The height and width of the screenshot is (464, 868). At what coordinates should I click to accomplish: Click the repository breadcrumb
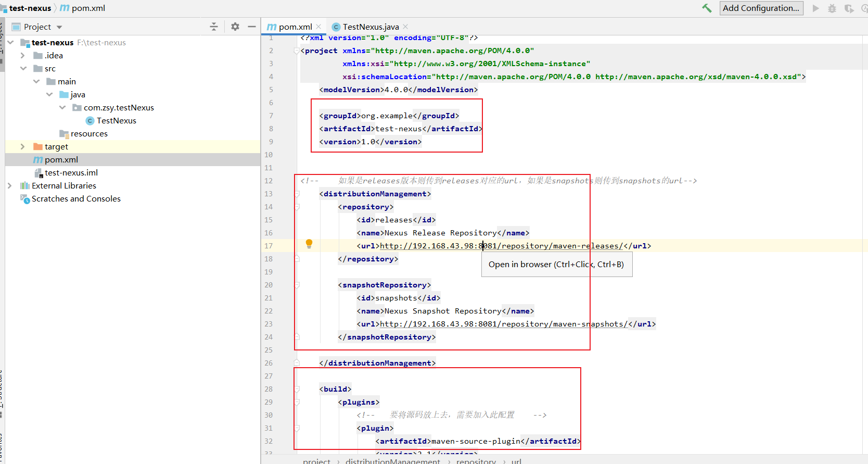click(476, 461)
